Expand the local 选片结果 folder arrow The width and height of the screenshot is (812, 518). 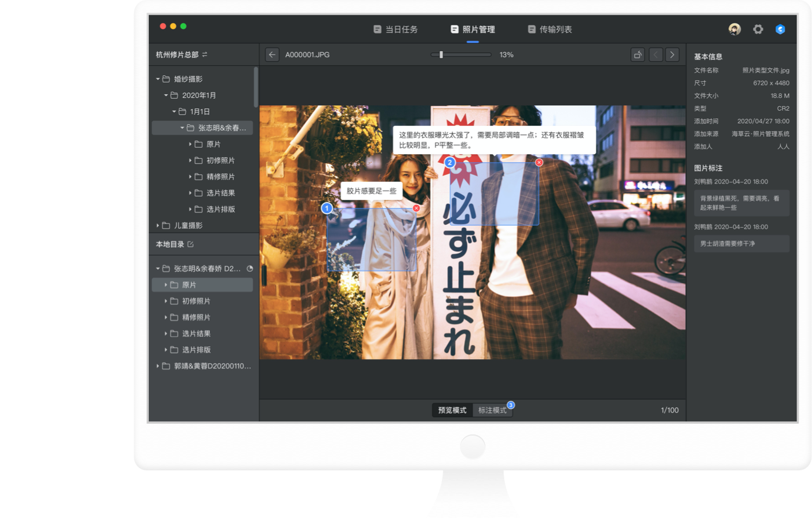pos(166,333)
